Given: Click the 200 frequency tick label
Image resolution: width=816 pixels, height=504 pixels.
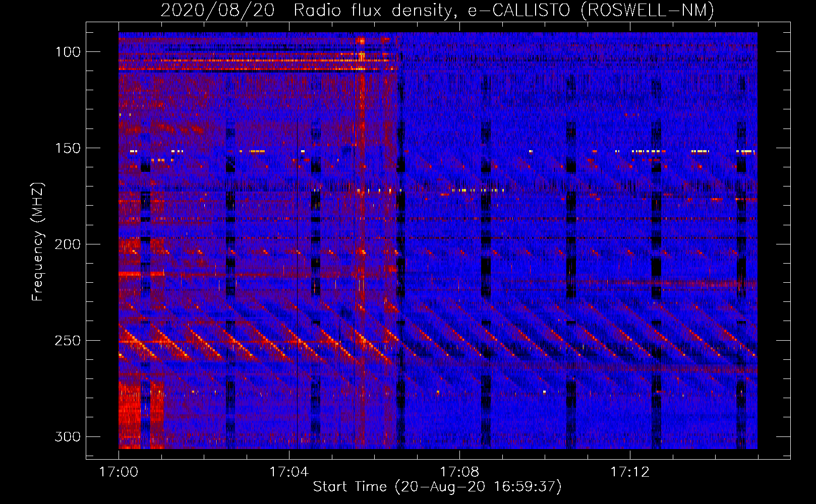Looking at the screenshot, I should coord(68,244).
